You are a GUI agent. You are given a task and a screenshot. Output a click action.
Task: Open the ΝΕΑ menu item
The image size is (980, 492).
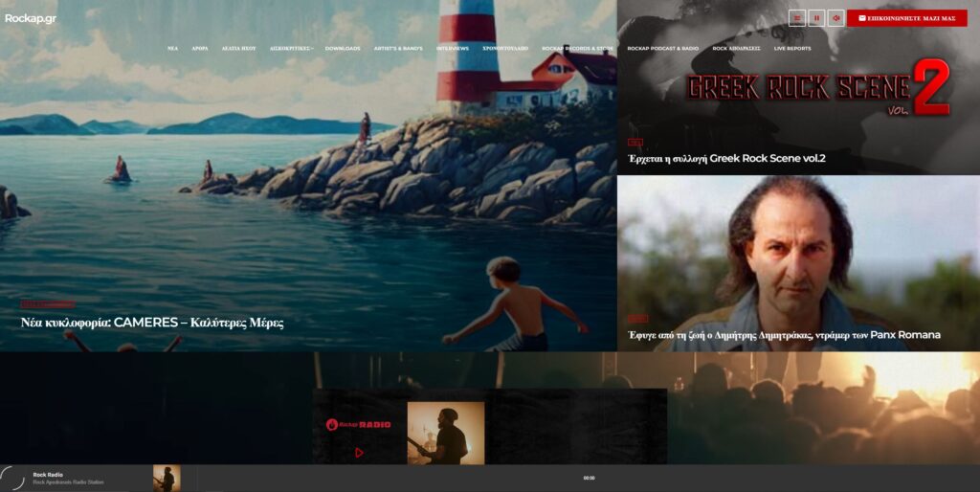172,48
